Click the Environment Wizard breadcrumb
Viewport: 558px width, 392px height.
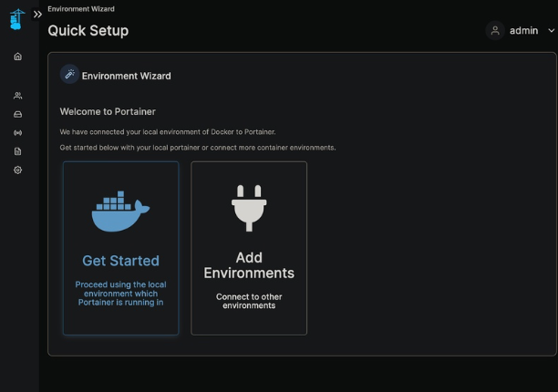81,8
